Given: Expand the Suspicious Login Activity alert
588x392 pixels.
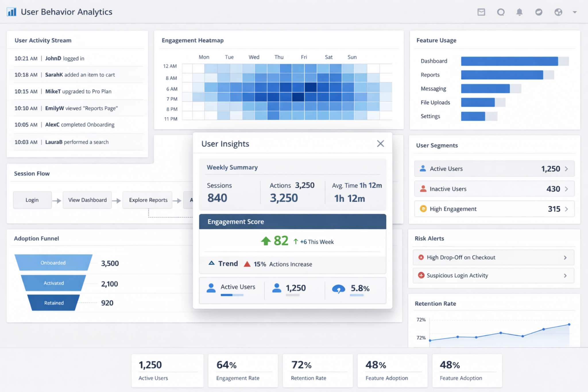Looking at the screenshot, I should (x=565, y=275).
